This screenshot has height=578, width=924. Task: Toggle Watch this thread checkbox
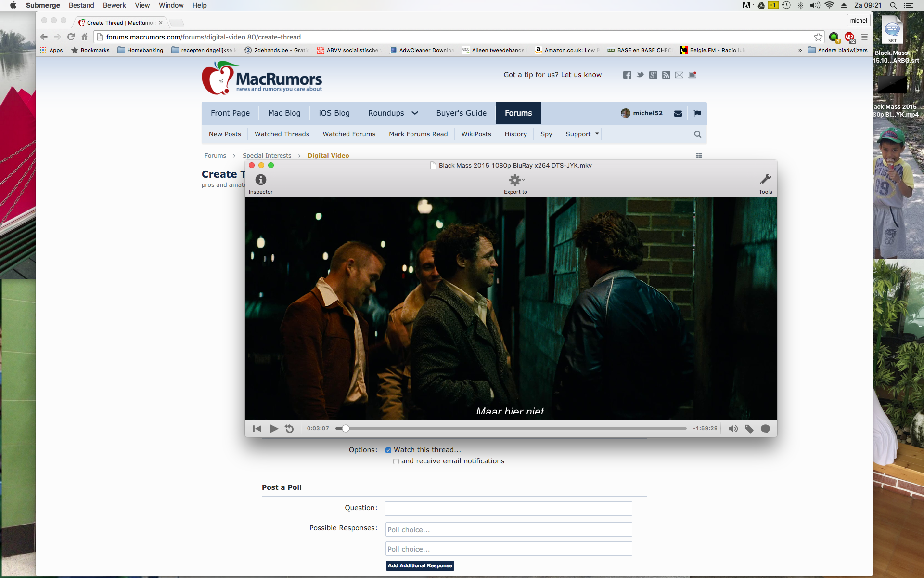(388, 450)
